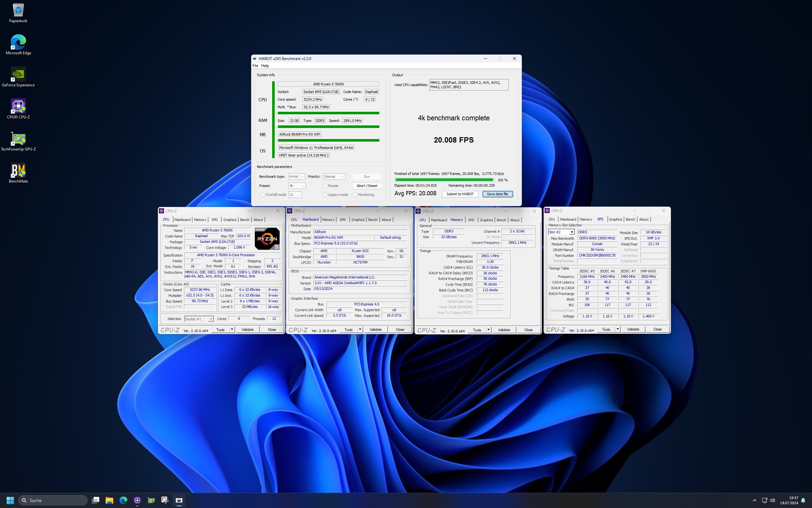Click the Abort / Reset button
This screenshot has height=508, width=812.
click(x=367, y=186)
